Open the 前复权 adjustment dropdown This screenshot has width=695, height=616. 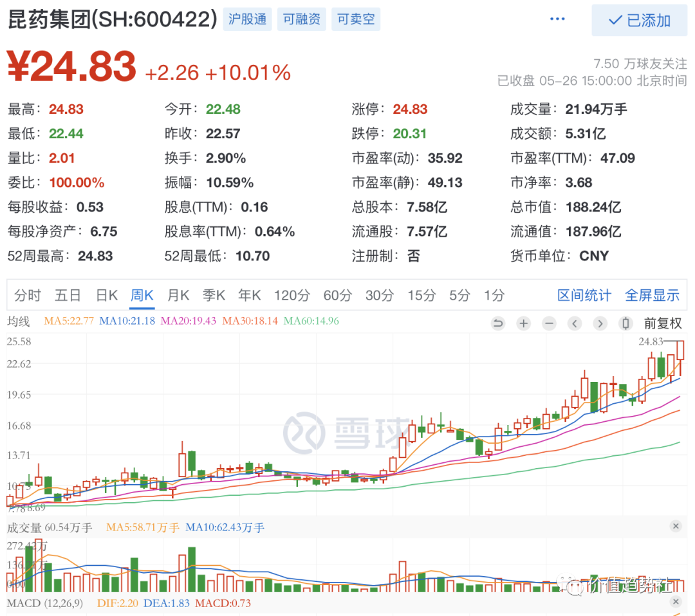click(663, 323)
